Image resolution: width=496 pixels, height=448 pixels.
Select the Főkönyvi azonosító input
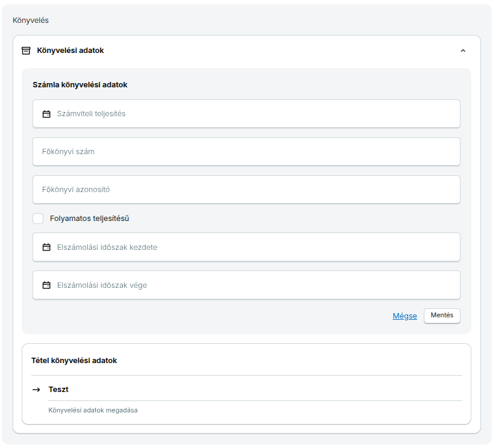tap(246, 190)
